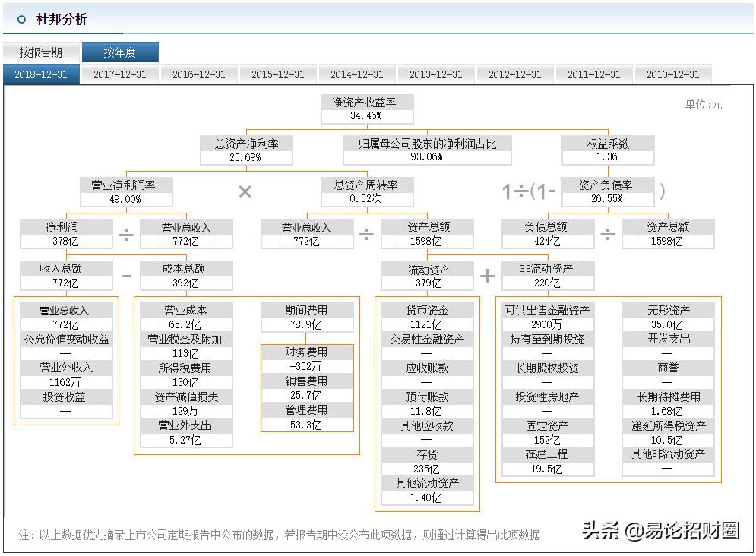Click the 杜邦分析 section title

click(x=62, y=19)
